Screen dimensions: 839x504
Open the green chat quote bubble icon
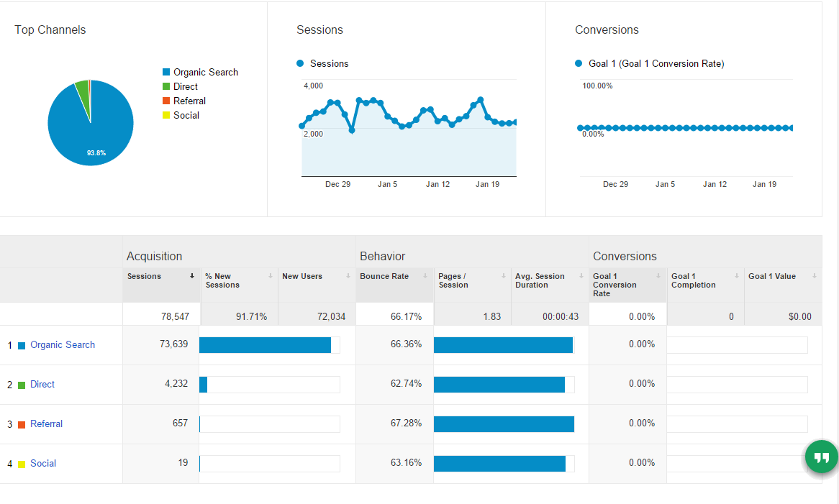click(x=821, y=457)
